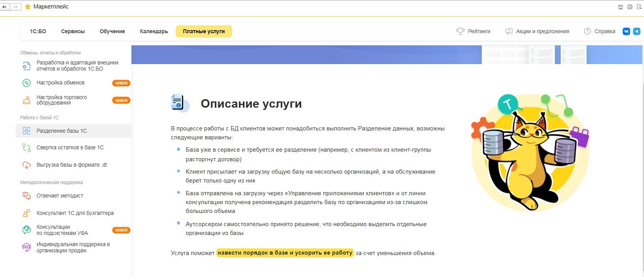Screen dimensions: 644x277
Task: Save the page with the diskette icon
Action: click(620, 7)
